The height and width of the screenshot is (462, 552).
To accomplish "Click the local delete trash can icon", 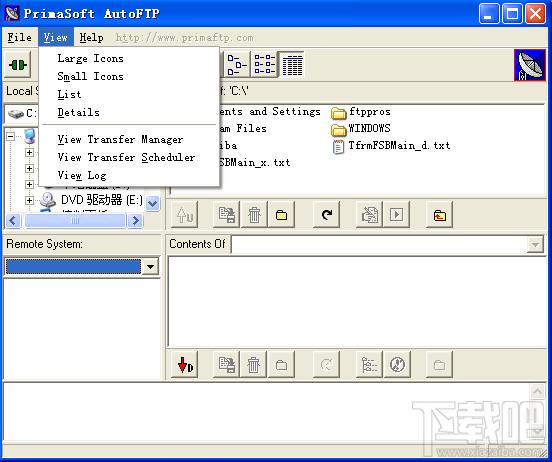I will (254, 214).
